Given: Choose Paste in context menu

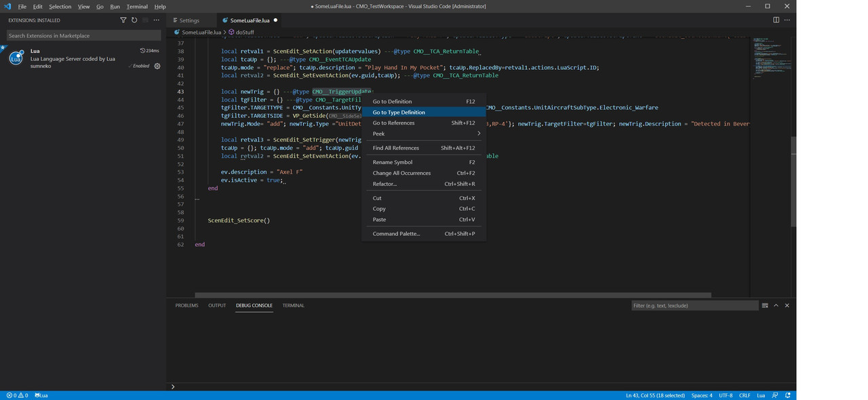Looking at the screenshot, I should [424, 220].
